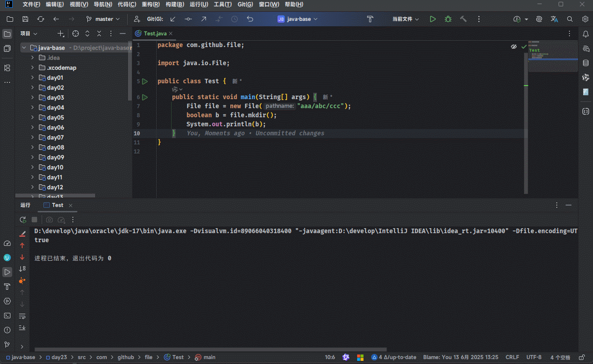Toggle the Project tool window folder button
This screenshot has width=593, height=364.
[x=7, y=34]
